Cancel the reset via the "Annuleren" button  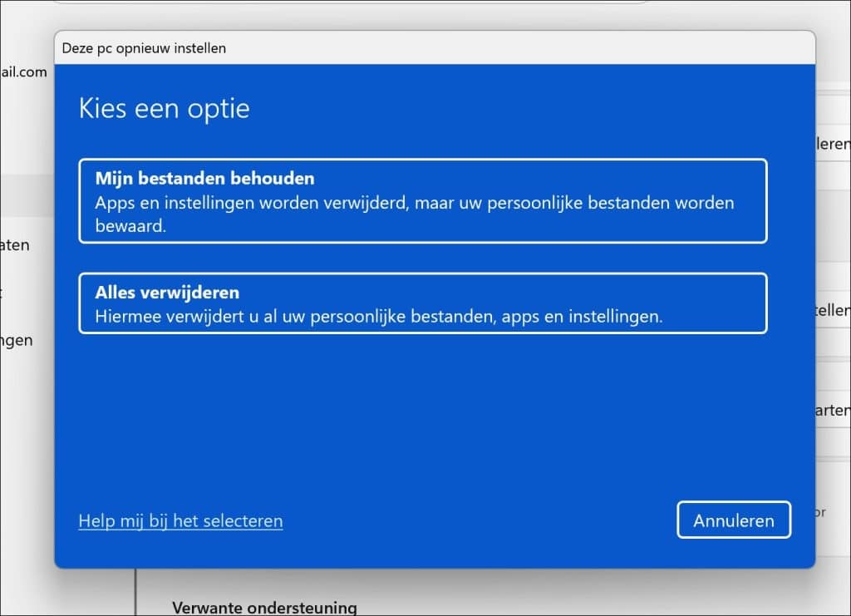[734, 520]
